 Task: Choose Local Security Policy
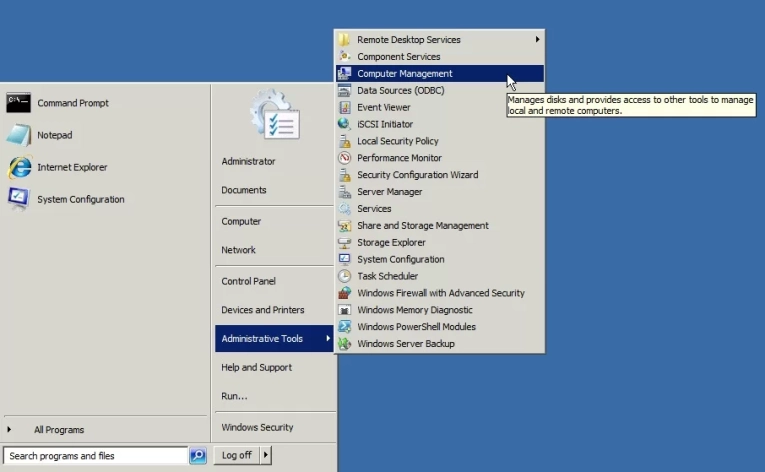(x=397, y=141)
